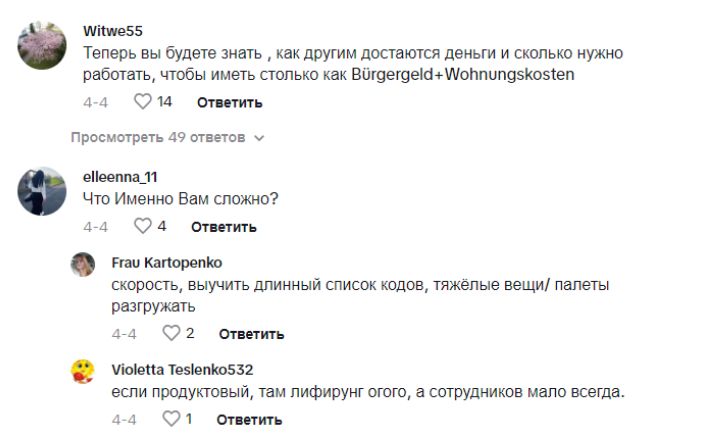Open elleenna_11's profile picture
The width and height of the screenshot is (705, 447).
pyautogui.click(x=42, y=190)
